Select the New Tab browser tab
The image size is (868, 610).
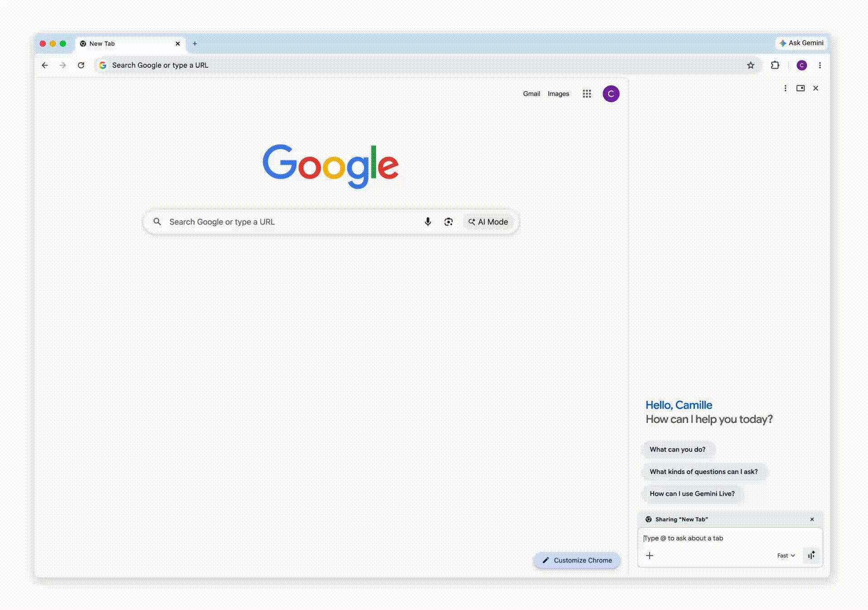130,43
